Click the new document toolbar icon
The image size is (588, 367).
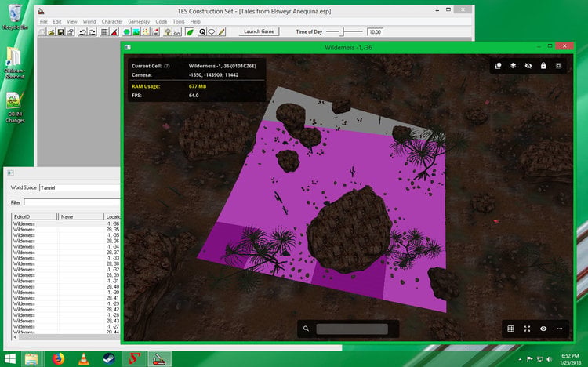tap(42, 32)
